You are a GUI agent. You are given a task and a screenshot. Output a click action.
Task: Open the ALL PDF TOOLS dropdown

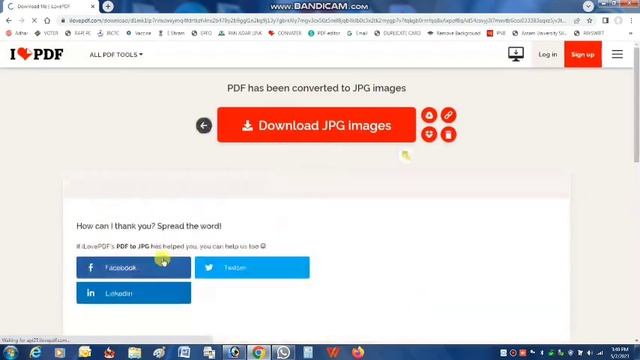point(116,55)
